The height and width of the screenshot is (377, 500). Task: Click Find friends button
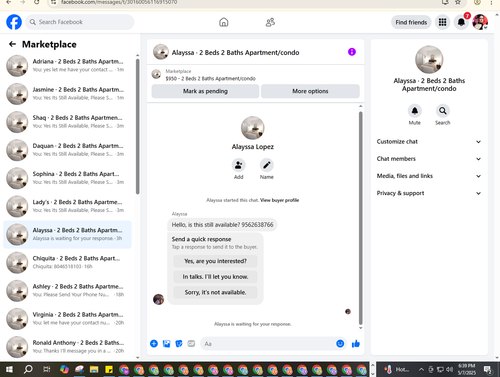click(411, 22)
